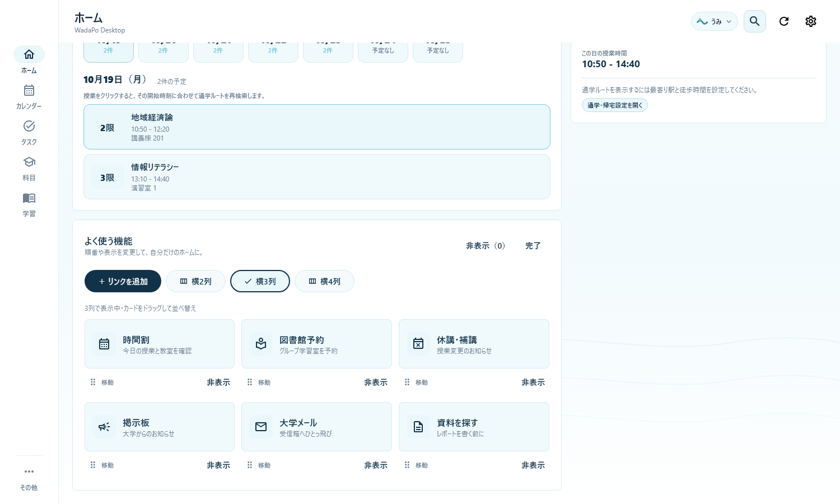Go to タスク in the sidebar

click(x=29, y=133)
